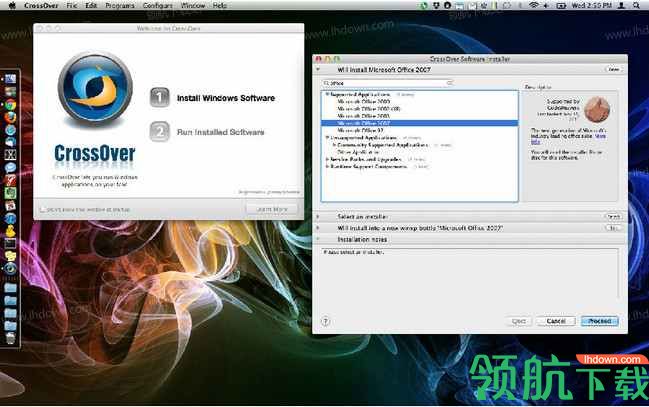Screen dimensions: 649x407
Task: Open the Help menu
Action: (220, 5)
